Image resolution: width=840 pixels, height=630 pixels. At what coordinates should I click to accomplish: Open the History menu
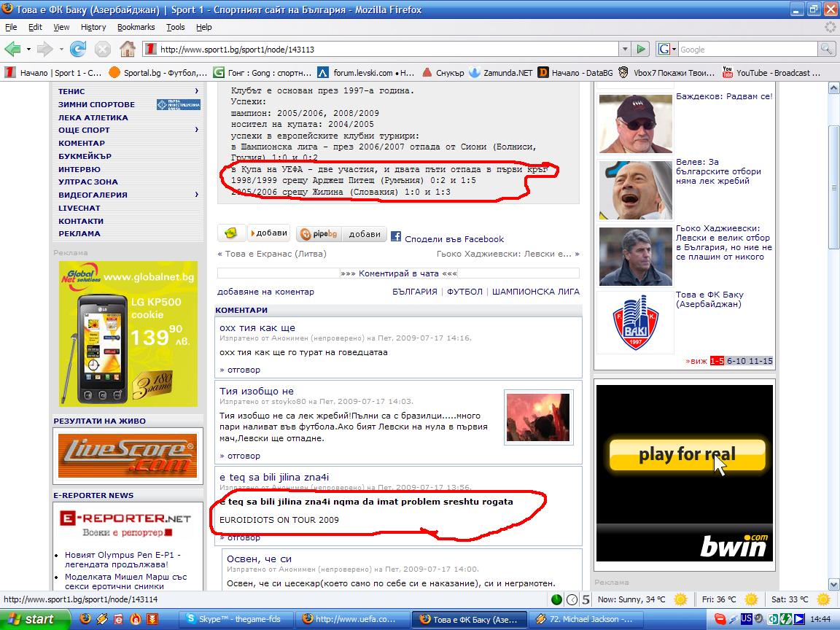[93, 27]
